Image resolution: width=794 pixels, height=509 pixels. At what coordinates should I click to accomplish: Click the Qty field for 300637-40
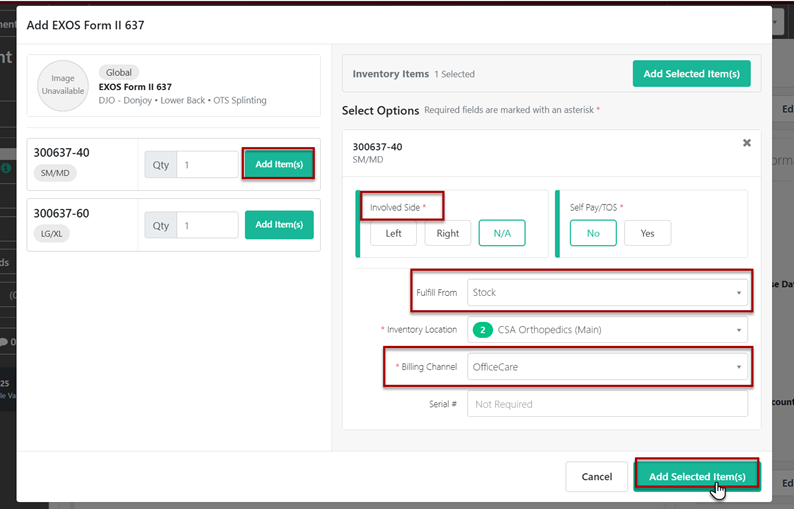point(207,165)
